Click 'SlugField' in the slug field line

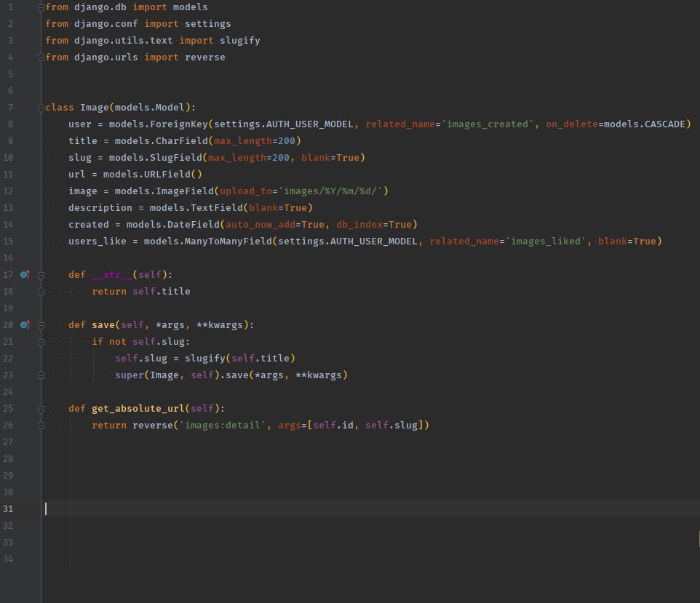coord(176,158)
